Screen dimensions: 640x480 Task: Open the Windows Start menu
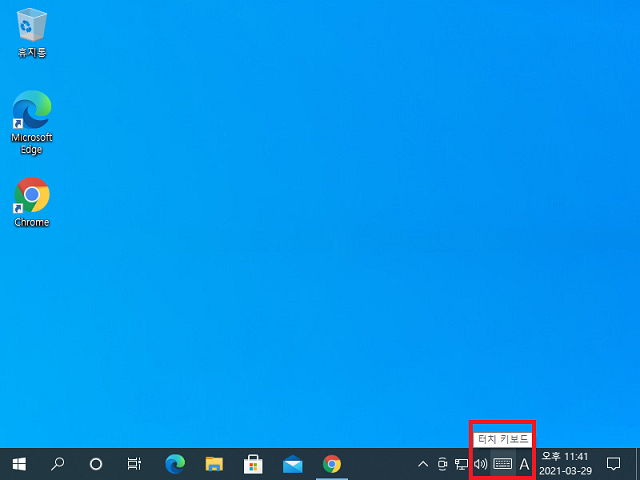(19, 464)
